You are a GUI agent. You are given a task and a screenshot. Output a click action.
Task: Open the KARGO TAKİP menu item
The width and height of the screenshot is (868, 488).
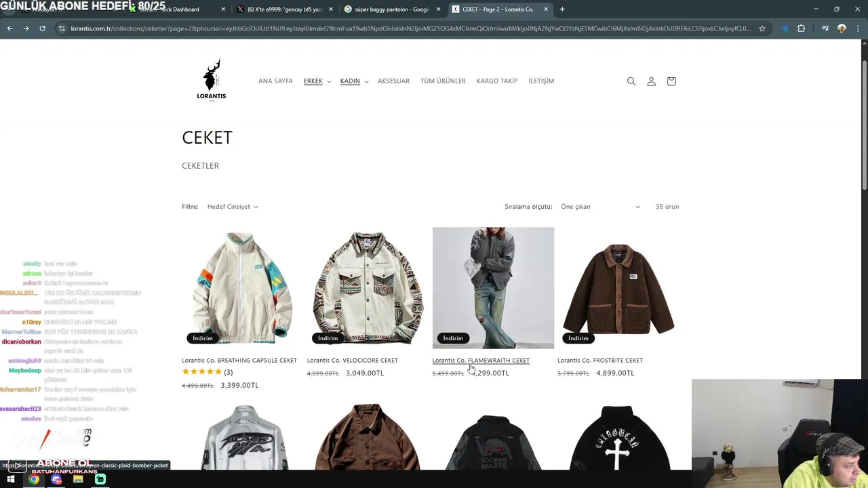pos(497,81)
